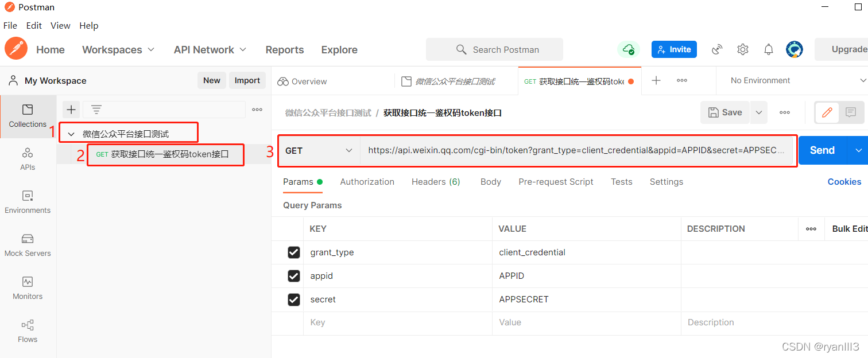Open collections panel three-dot options

point(257,110)
